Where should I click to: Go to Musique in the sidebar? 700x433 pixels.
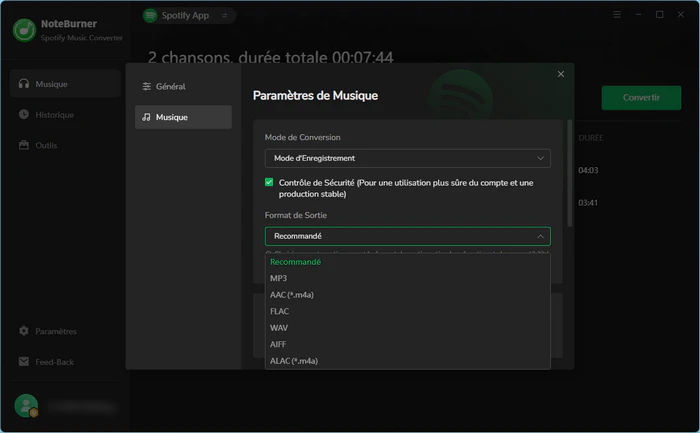[65, 83]
